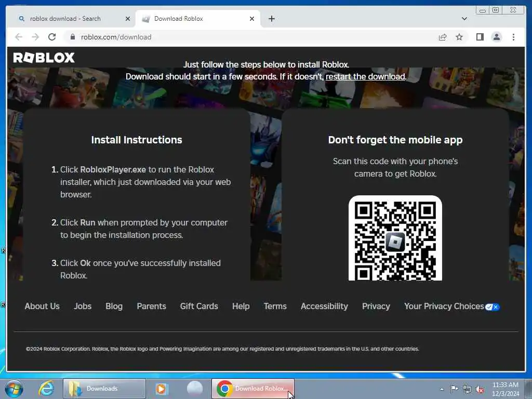532x399 pixels.
Task: Expand the tab search chevron
Action: coord(464,19)
